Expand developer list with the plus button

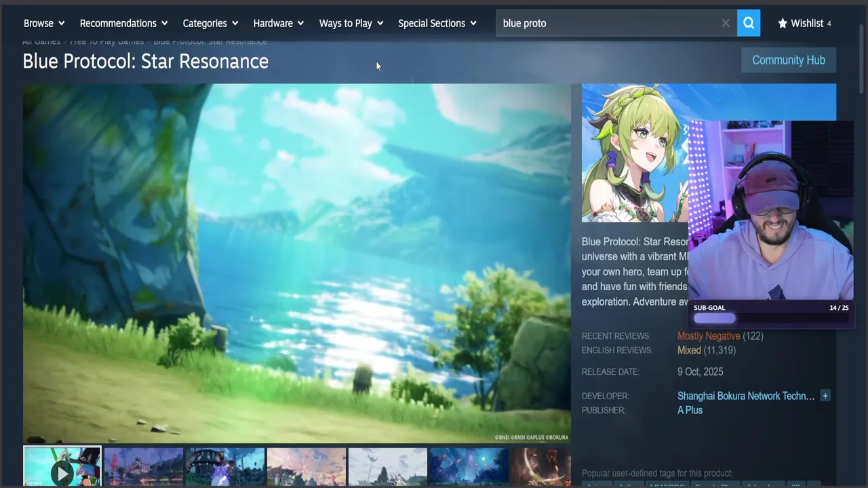click(825, 396)
